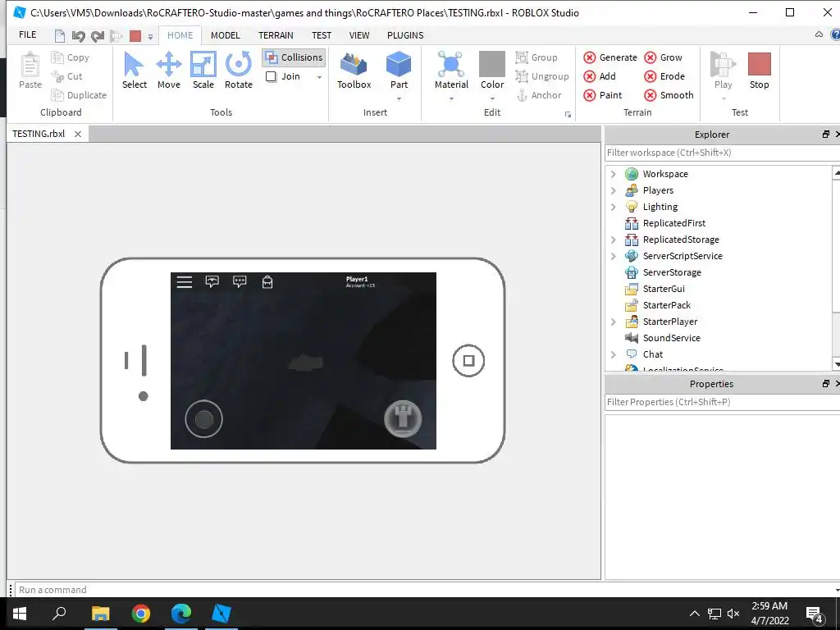Click Smooth terrain tool

(x=669, y=95)
